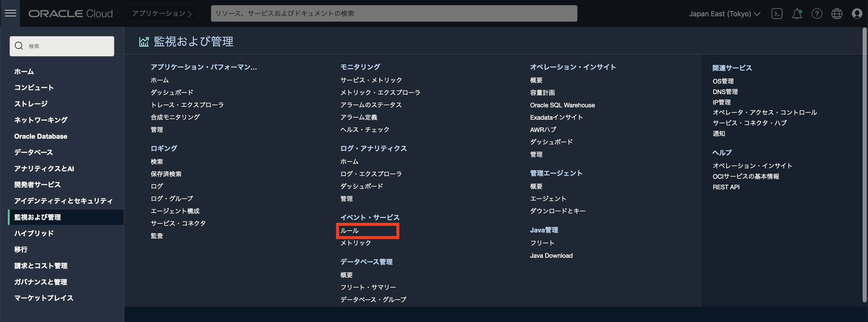Viewport: 868px width, 322px height.
Task: Expand the Japan East (Tokyo) region selector
Action: [x=725, y=14]
